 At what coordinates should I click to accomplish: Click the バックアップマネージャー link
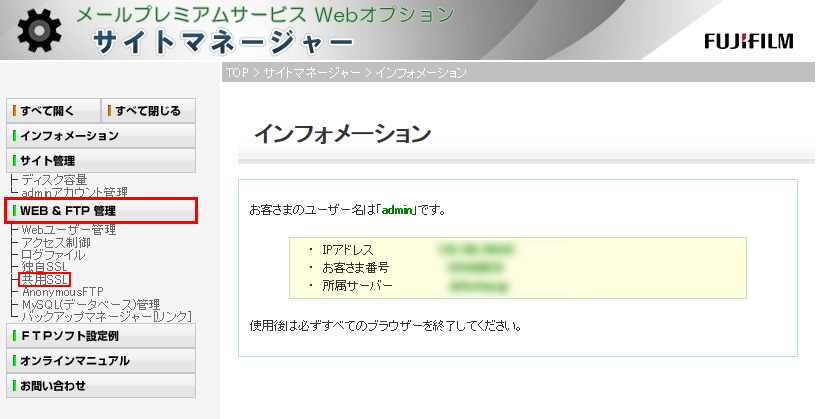[106, 317]
